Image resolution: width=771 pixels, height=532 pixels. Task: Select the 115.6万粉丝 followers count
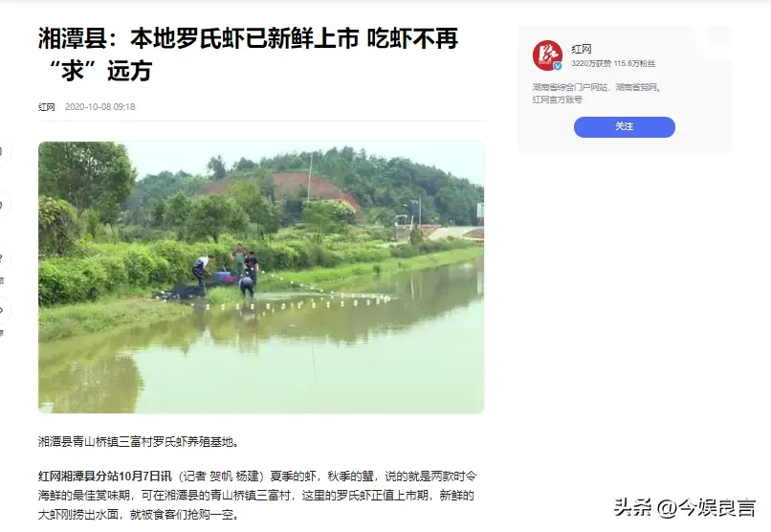[x=634, y=63]
